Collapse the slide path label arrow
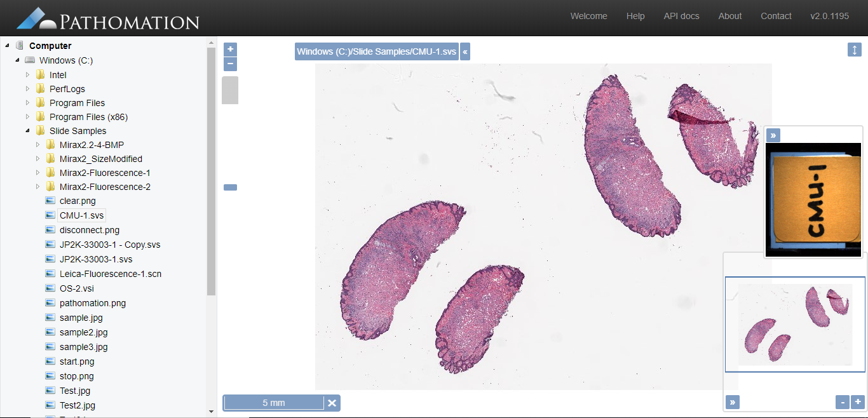The height and width of the screenshot is (418, 868). pyautogui.click(x=465, y=51)
